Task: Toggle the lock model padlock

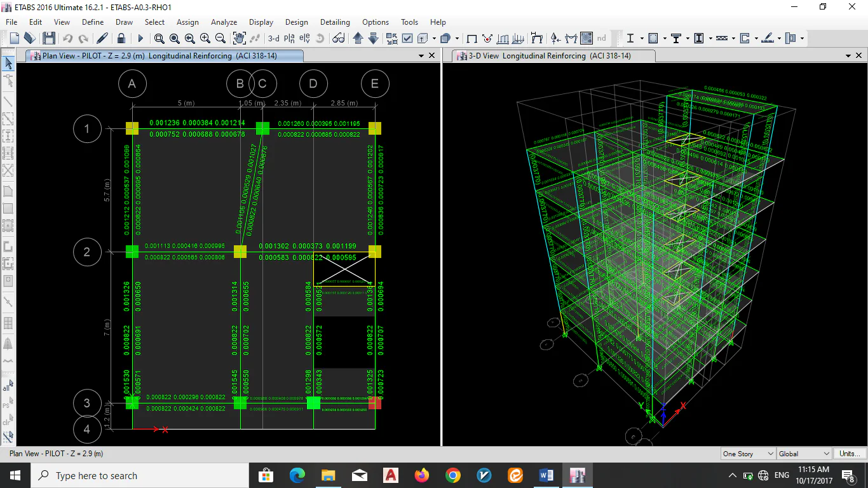Action: tap(121, 38)
